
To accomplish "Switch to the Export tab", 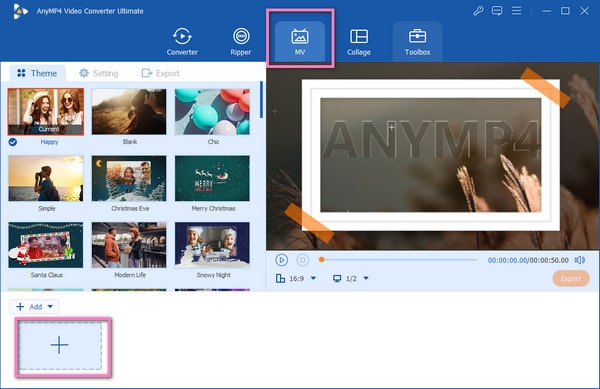I will tap(160, 73).
